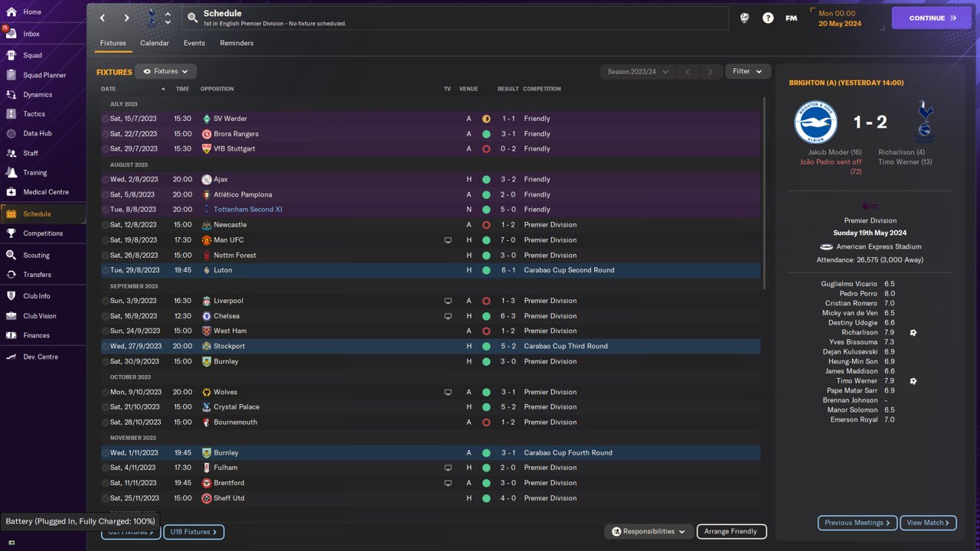980x551 pixels.
Task: Open the Fixtures view dropdown
Action: 165,71
